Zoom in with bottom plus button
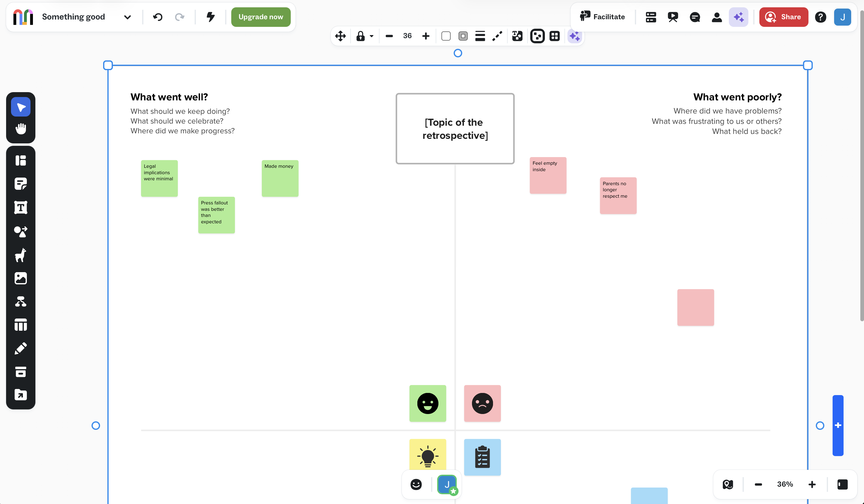 (x=812, y=484)
